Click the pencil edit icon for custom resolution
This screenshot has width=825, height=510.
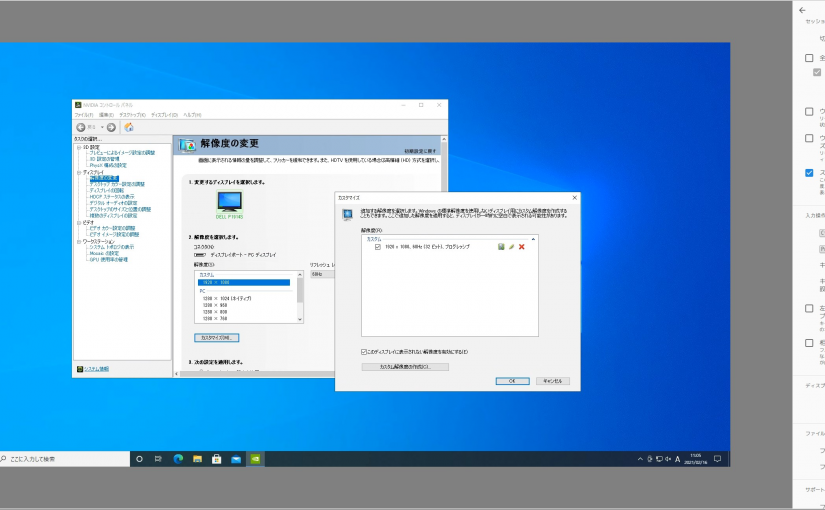(x=512, y=246)
